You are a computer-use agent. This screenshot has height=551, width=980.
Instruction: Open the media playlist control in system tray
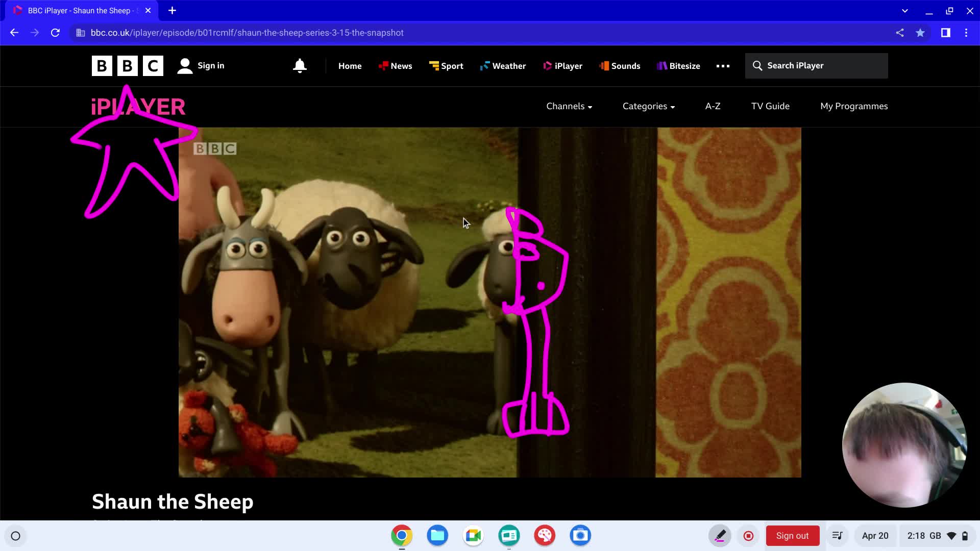click(838, 536)
